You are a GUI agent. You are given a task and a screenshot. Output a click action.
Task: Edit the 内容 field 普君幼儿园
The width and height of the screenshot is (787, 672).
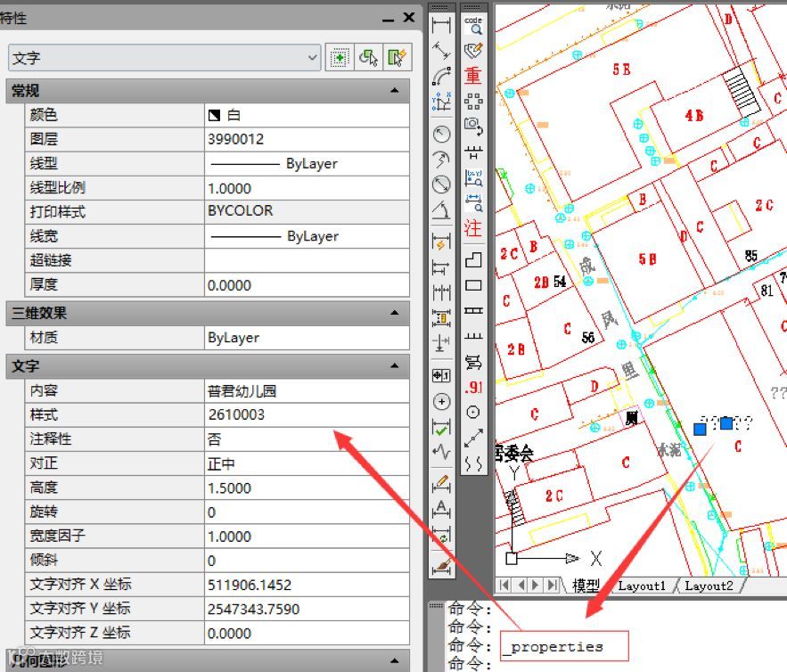pos(307,391)
